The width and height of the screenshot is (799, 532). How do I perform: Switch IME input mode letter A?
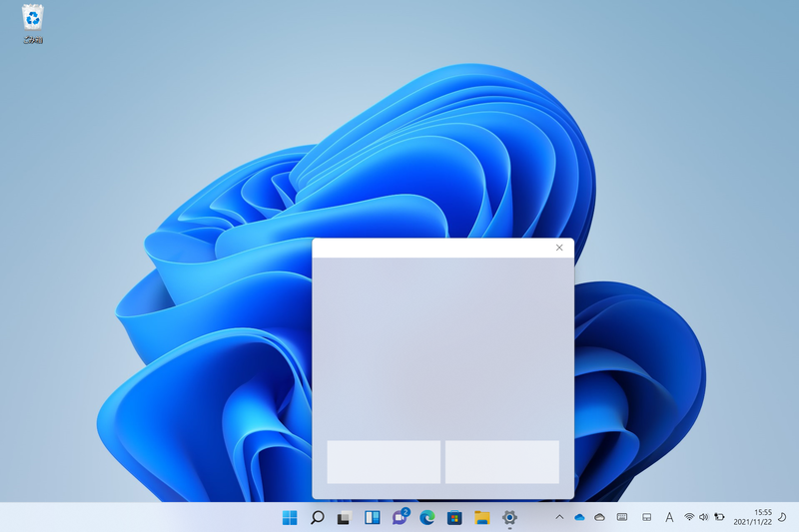[x=669, y=517]
